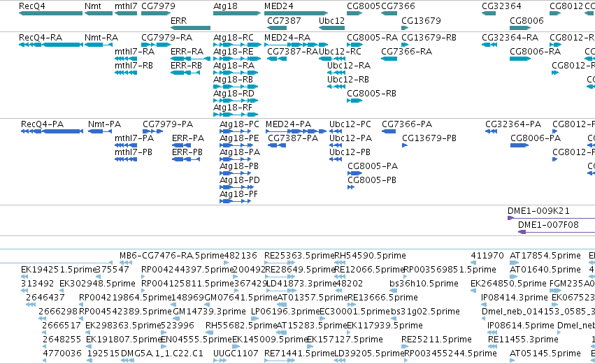
Task: Click the RE25363.5prime EST label
Action: click(x=299, y=256)
